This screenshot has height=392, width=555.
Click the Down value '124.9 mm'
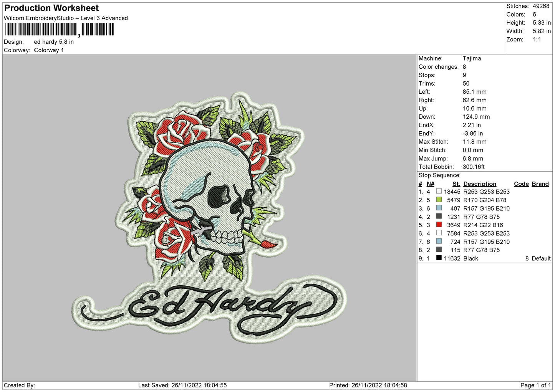coord(476,117)
